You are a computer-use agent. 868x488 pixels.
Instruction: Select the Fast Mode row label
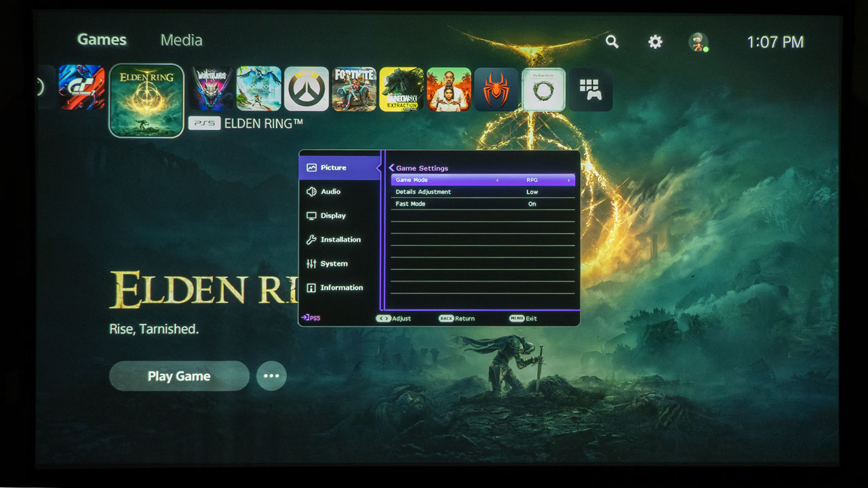pos(411,204)
